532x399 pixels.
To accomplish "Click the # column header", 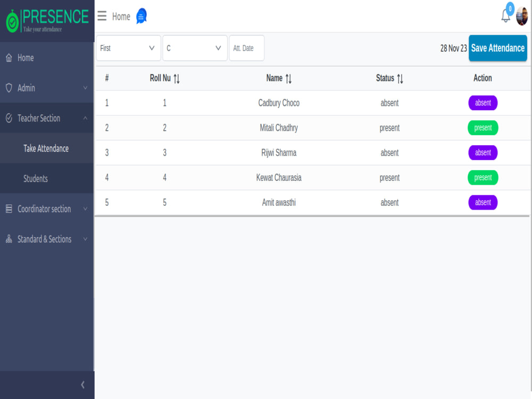I will (x=107, y=78).
